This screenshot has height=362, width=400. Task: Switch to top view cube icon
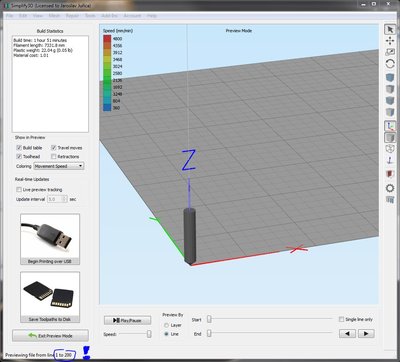[390, 89]
